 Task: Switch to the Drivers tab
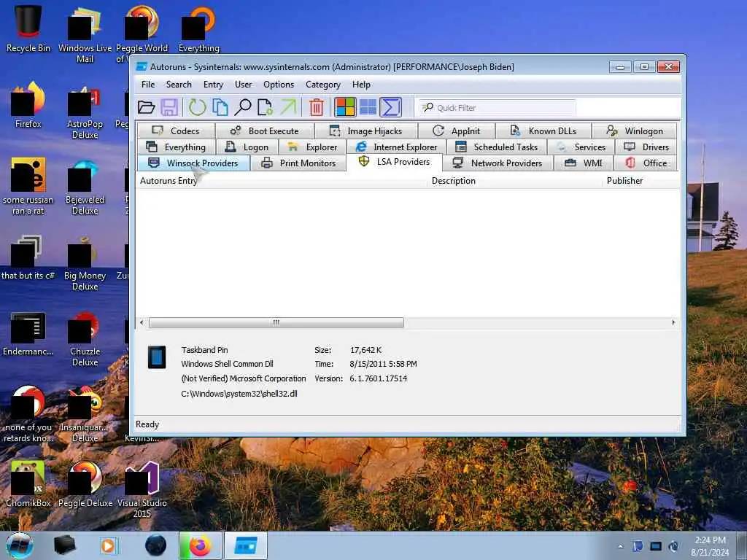tap(646, 147)
